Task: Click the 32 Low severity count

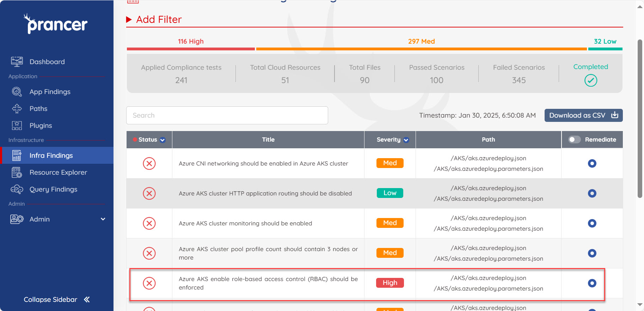Action: (605, 41)
